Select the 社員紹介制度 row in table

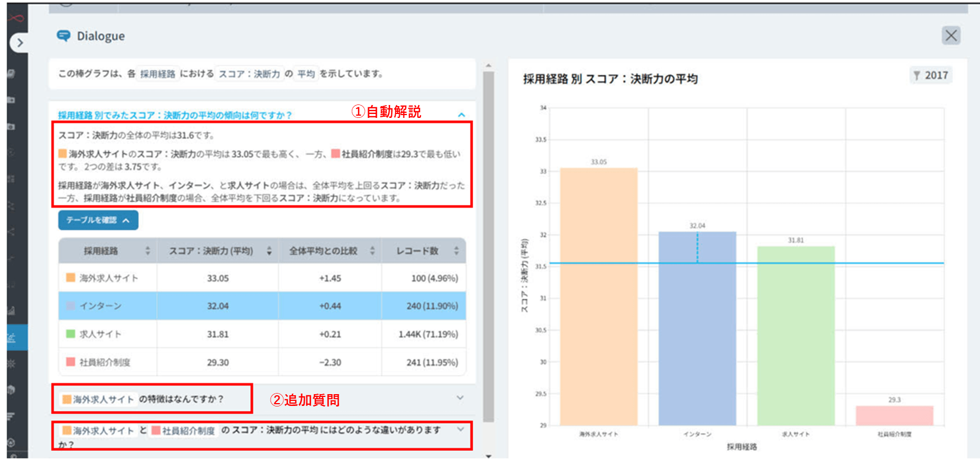tap(262, 362)
